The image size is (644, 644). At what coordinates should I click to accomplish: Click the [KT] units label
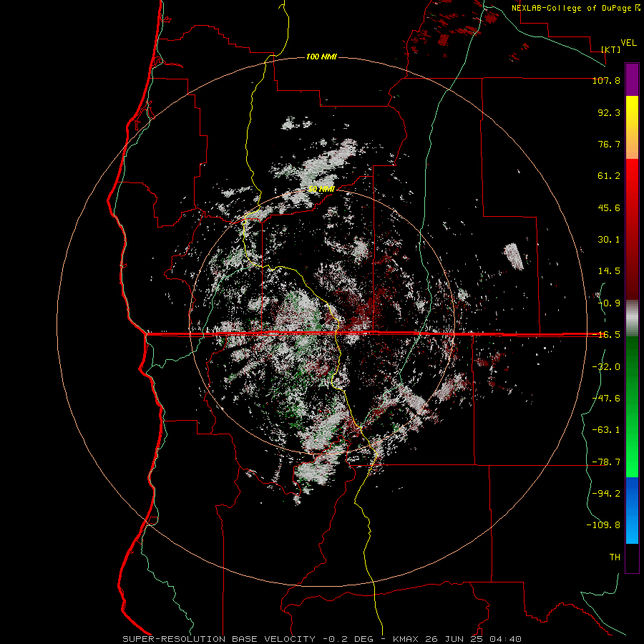pos(611,49)
